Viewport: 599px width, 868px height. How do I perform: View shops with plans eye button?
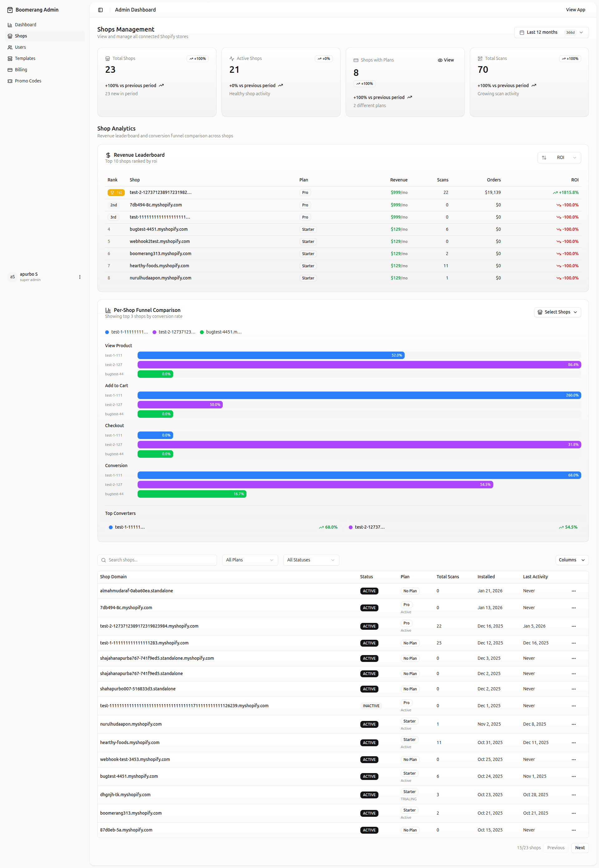pyautogui.click(x=446, y=60)
